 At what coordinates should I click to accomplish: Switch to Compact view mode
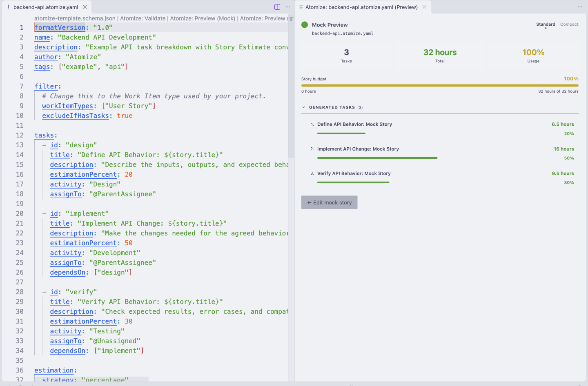pyautogui.click(x=569, y=24)
